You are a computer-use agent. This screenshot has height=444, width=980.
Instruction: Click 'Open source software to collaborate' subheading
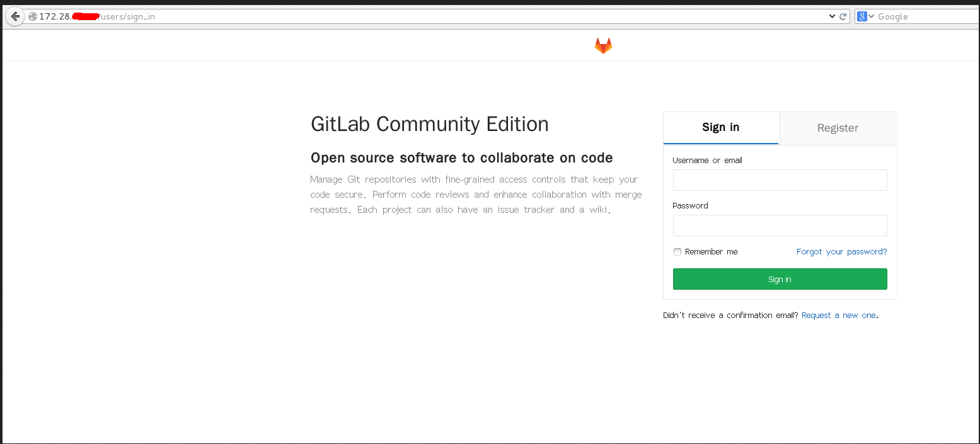pos(462,157)
